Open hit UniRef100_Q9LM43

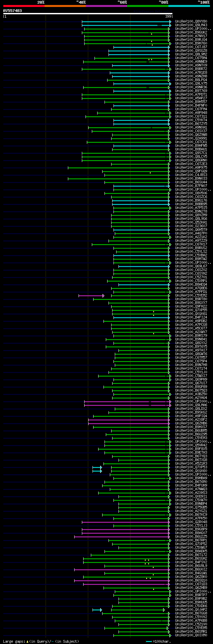191,25
